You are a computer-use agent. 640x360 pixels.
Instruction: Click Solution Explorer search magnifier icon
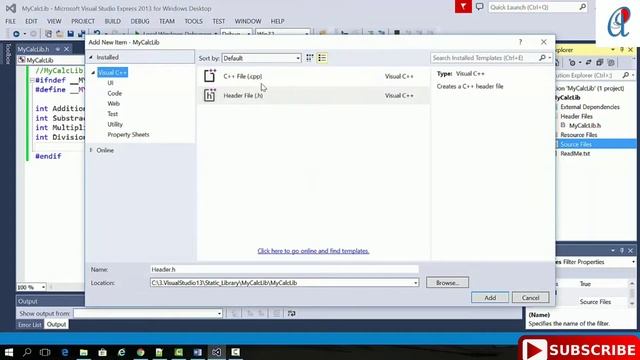tap(625, 76)
